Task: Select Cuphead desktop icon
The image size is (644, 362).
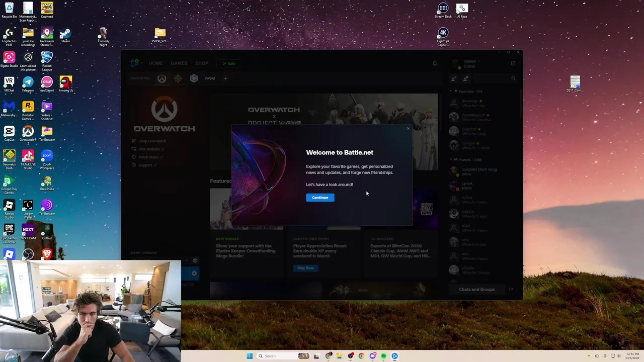Action: point(47,10)
